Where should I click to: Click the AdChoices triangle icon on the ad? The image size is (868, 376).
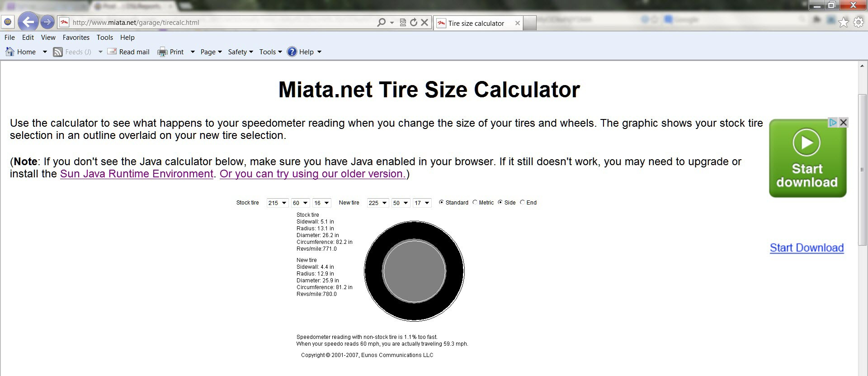point(833,123)
